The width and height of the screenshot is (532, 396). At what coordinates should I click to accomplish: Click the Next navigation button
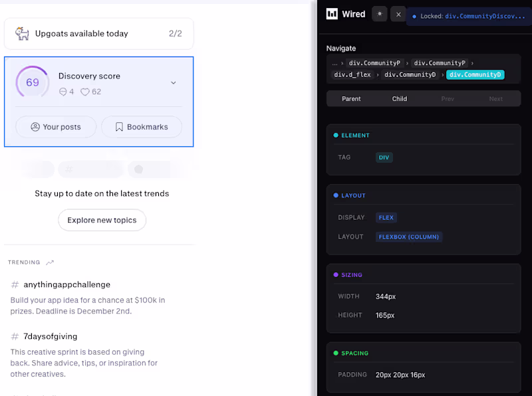tap(495, 98)
